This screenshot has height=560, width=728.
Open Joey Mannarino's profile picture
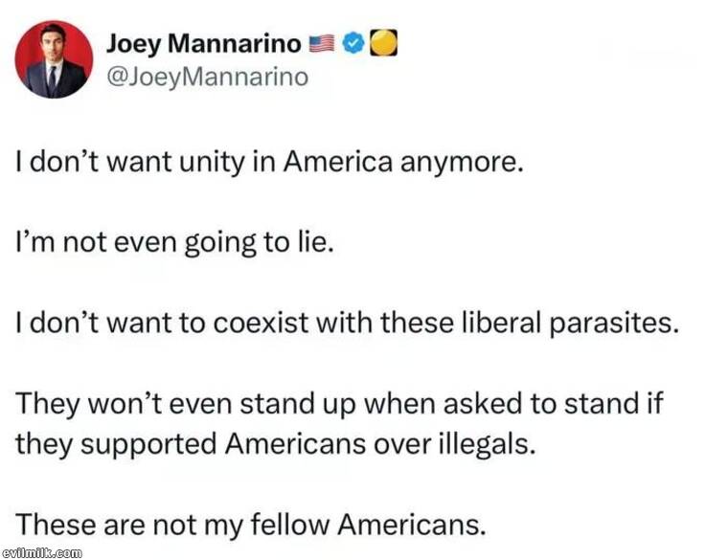point(54,59)
